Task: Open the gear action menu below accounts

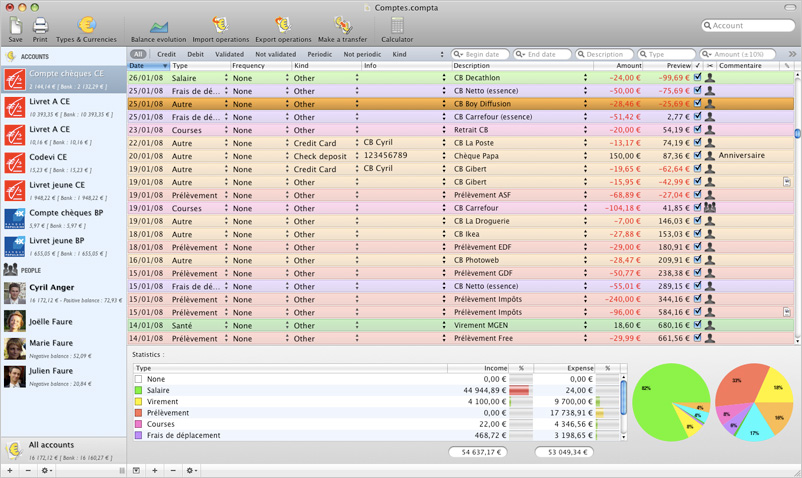Action: (x=46, y=470)
